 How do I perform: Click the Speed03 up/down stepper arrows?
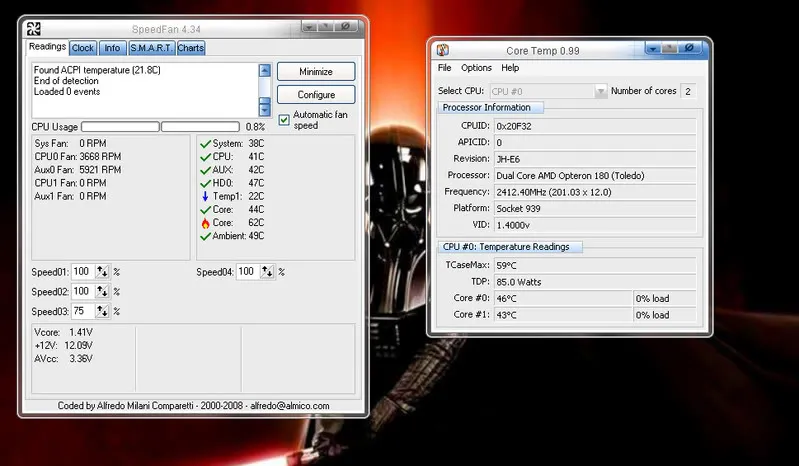coord(102,311)
